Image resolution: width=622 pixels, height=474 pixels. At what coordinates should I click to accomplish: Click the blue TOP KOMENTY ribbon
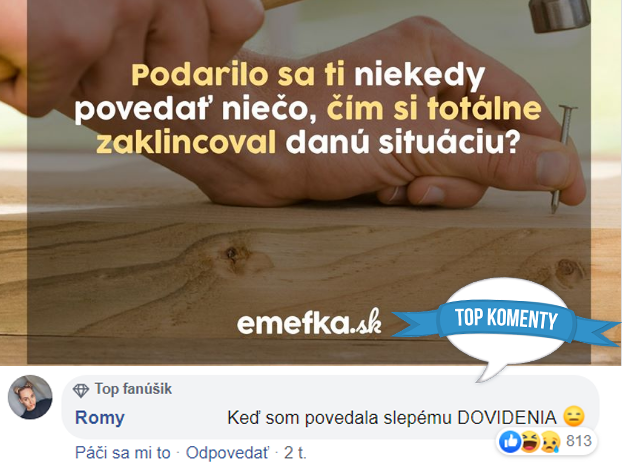point(506,319)
